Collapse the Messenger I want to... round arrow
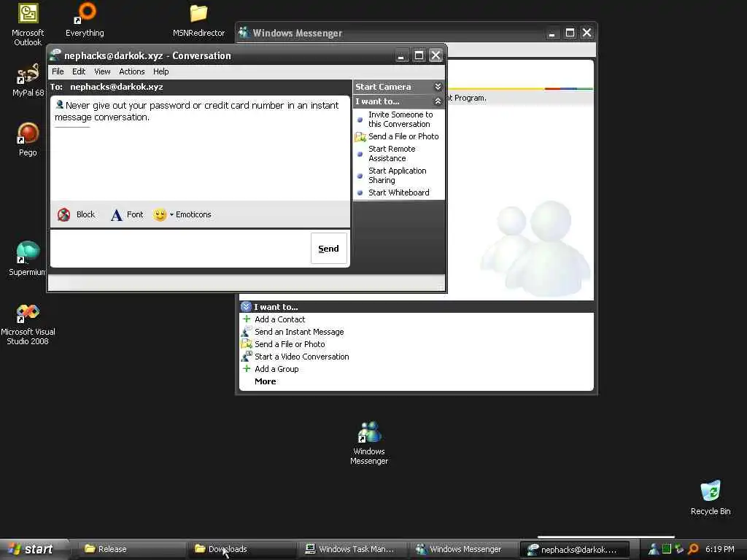The width and height of the screenshot is (747, 560). 246,307
